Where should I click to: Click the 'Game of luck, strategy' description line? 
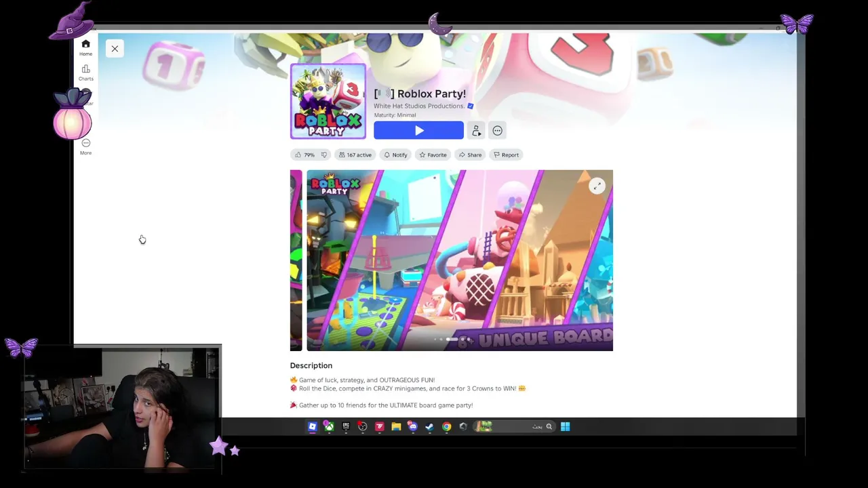click(363, 380)
